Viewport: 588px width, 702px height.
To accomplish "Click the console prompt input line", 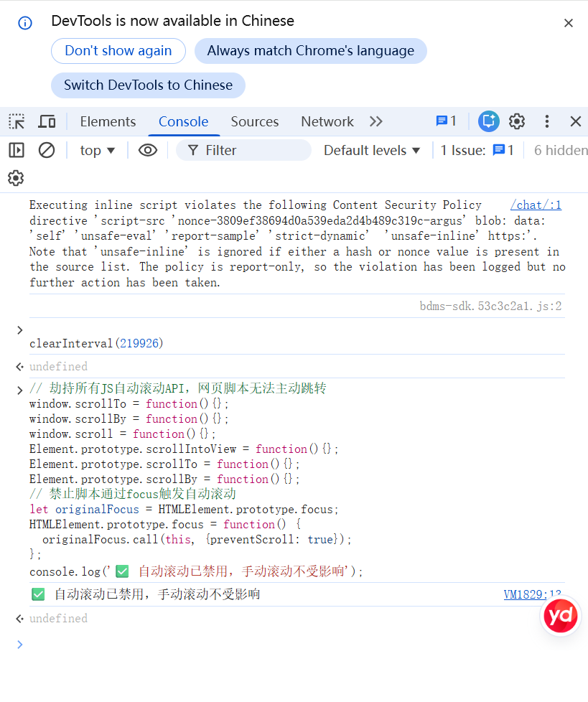I will (296, 645).
